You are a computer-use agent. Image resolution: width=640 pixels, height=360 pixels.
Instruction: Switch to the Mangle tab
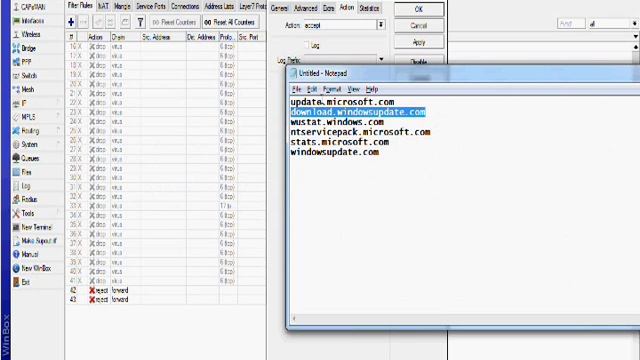122,6
